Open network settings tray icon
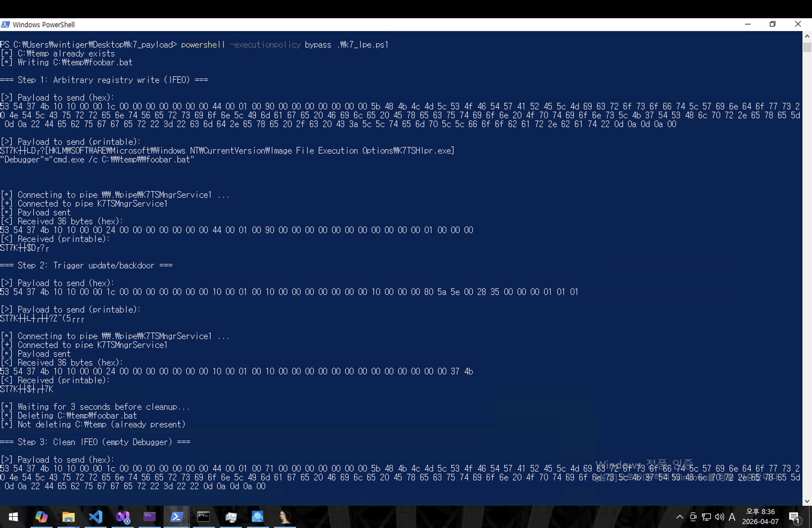Image resolution: width=812 pixels, height=528 pixels. tap(706, 517)
